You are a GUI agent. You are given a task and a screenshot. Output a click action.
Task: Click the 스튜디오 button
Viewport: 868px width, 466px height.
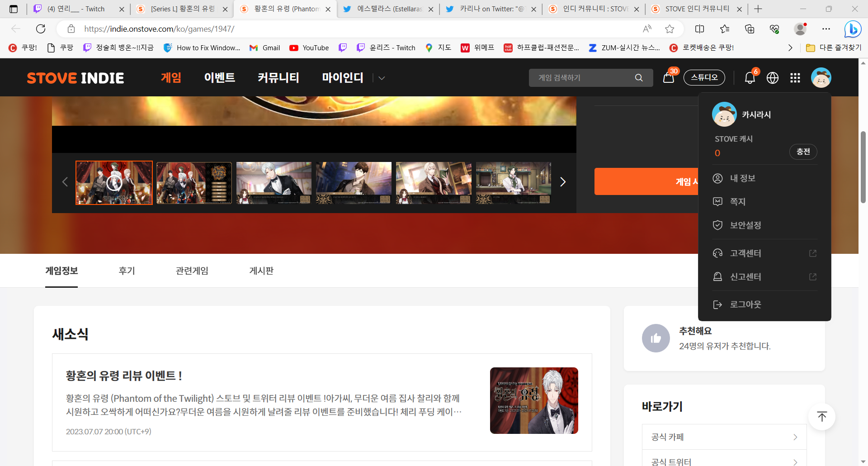click(704, 77)
